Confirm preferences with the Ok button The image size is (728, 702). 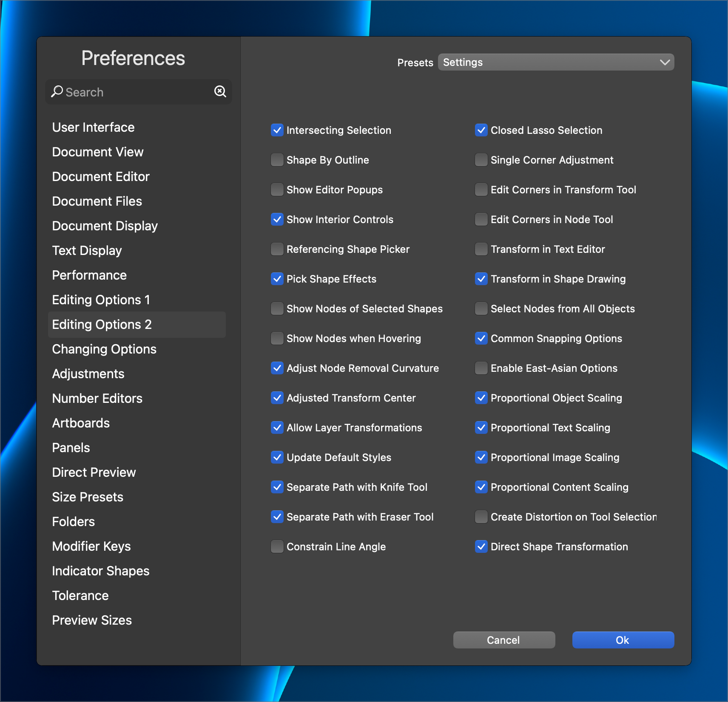[623, 640]
